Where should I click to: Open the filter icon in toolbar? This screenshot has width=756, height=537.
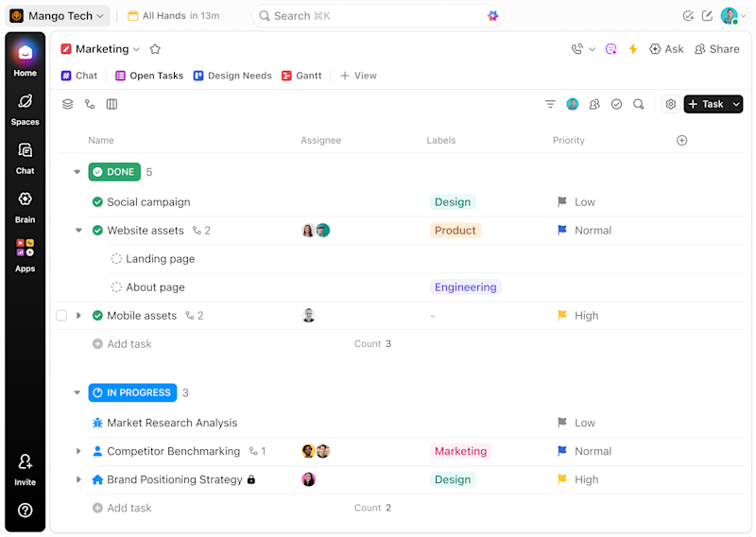point(550,104)
